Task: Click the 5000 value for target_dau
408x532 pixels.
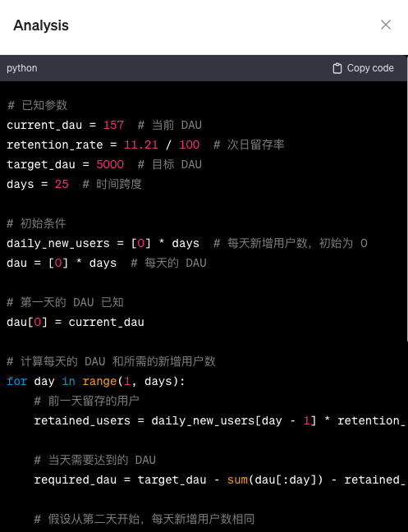Action: [110, 164]
